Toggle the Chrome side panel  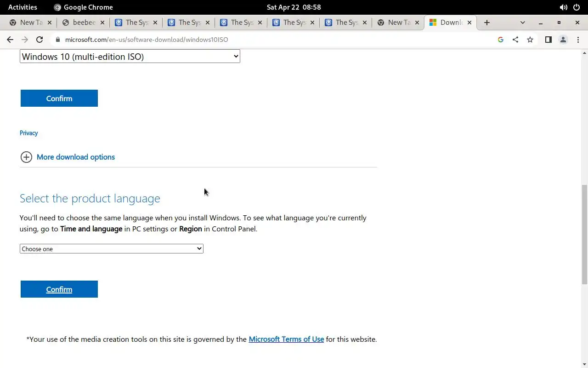click(548, 40)
